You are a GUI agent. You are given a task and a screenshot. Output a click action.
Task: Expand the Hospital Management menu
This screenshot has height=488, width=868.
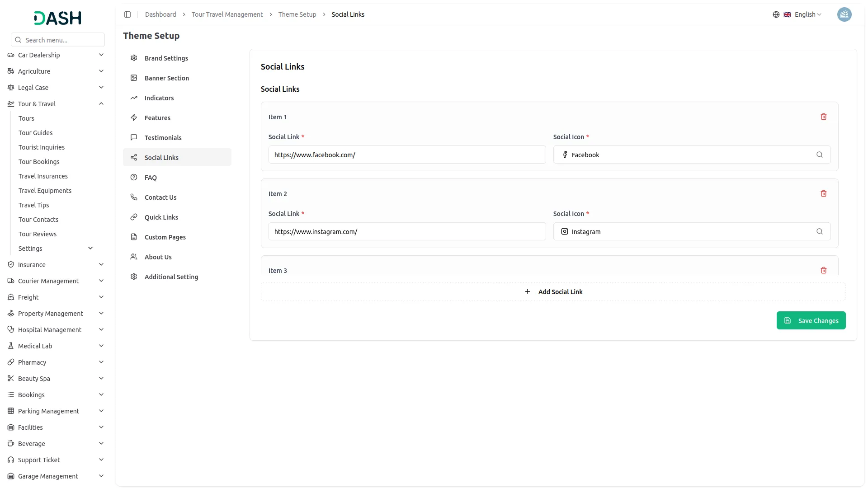(x=56, y=330)
